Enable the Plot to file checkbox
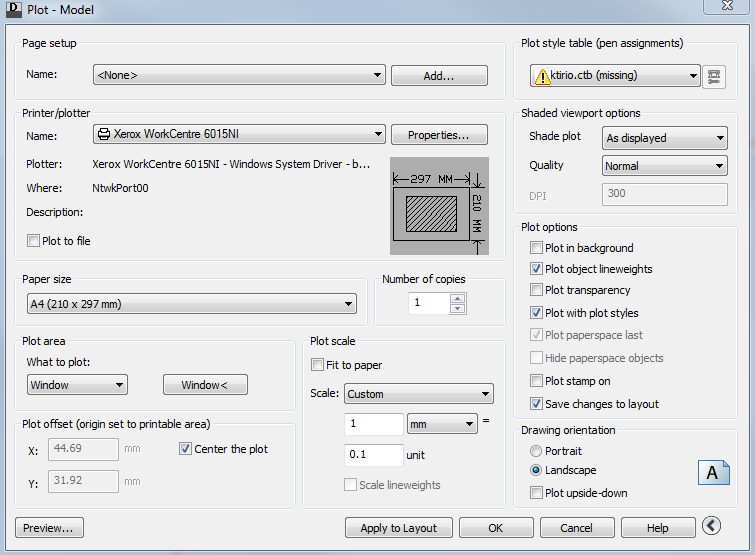Image resolution: width=755 pixels, height=555 pixels. pyautogui.click(x=33, y=241)
